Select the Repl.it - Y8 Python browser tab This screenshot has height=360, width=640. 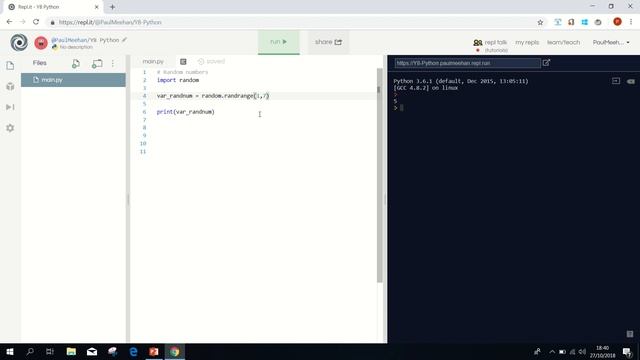52,7
